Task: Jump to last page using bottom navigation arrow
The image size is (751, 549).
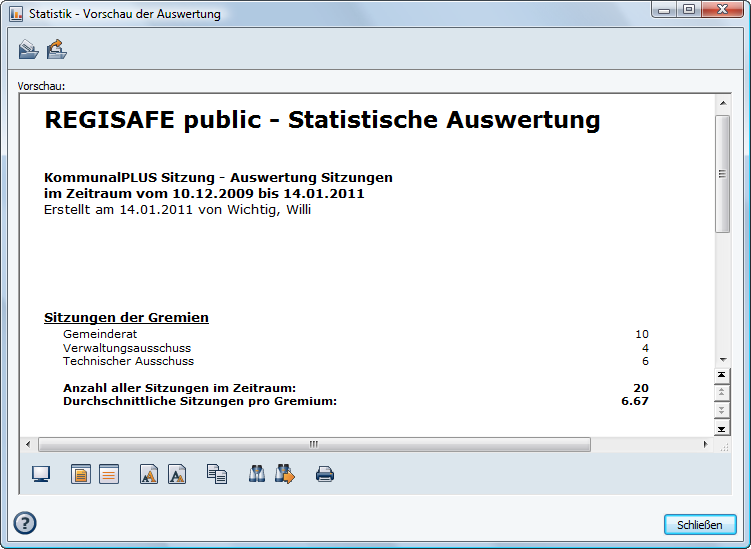Action: (723, 428)
